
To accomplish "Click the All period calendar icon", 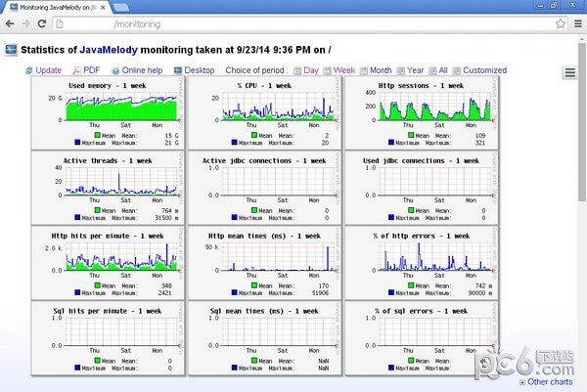I will coord(432,70).
